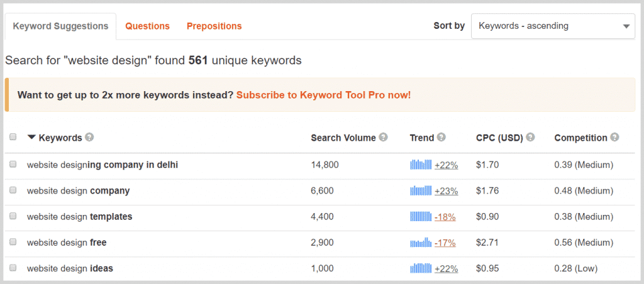The width and height of the screenshot is (644, 284).
Task: Select the Keyword Suggestions tab
Action: [60, 26]
